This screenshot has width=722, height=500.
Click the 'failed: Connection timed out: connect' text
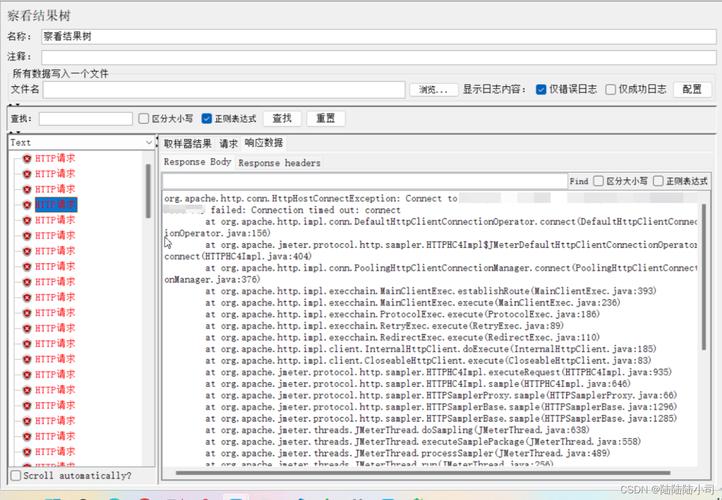click(305, 210)
